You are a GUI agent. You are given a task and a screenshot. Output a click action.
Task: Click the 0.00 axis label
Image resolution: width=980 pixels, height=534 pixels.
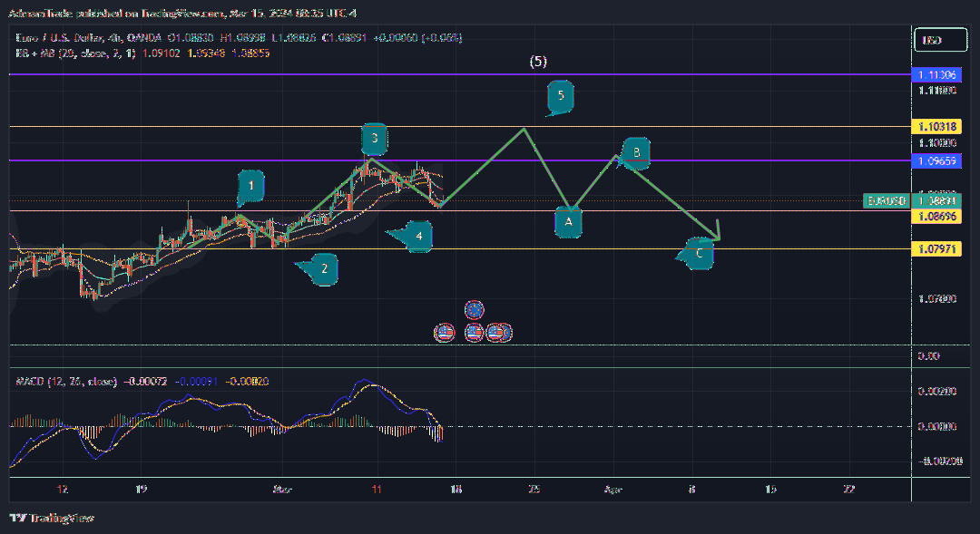928,356
